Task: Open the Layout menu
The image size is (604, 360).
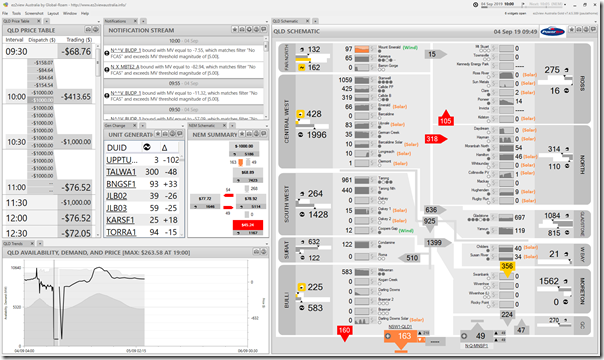Action: coord(53,13)
